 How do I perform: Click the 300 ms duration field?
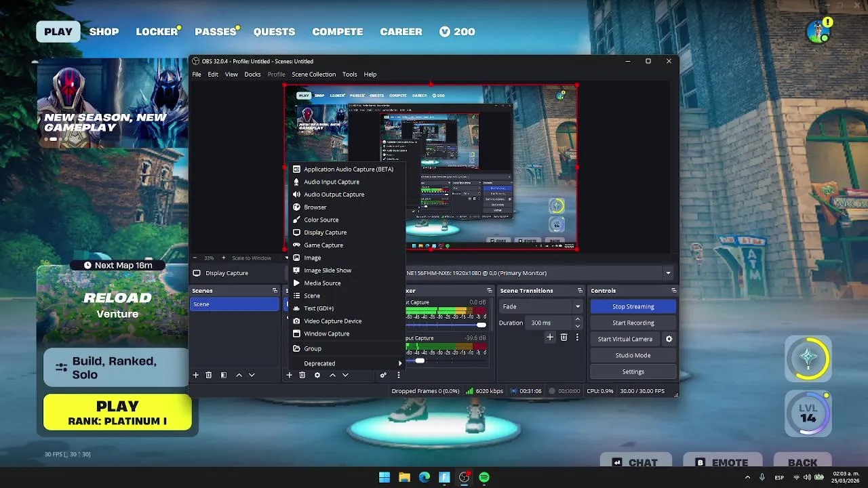(x=550, y=323)
